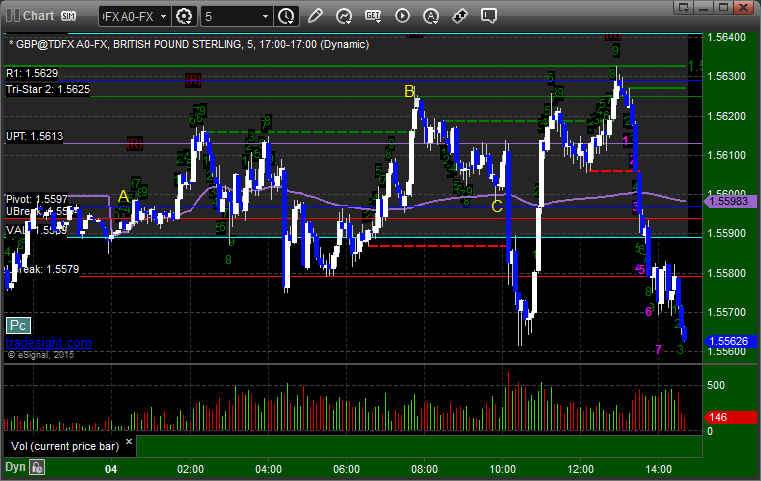Open the chart comment bubble icon
761x481 pixels.
489,16
